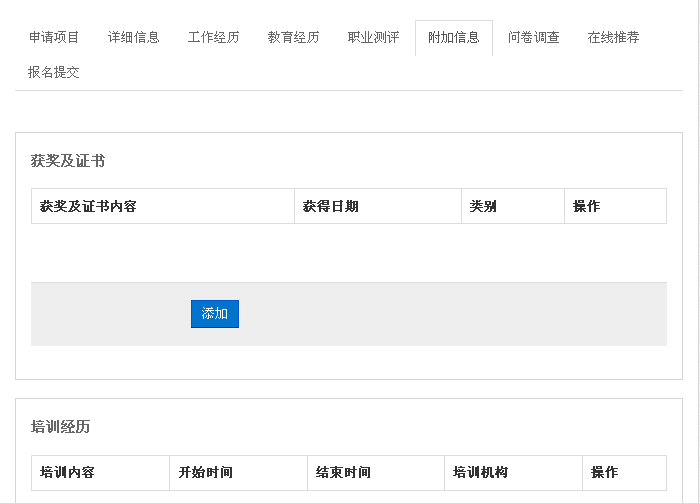Viewport: 700px width, 504px height.
Task: Open the 在线推荐 tab
Action: click(614, 37)
